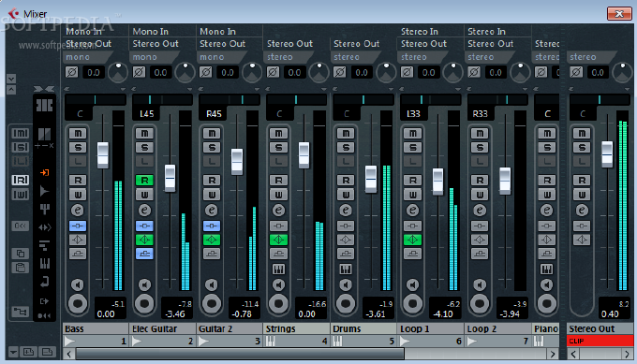This screenshot has width=637, height=364.
Task: Invert phase on Strings channel
Action: 273,73
